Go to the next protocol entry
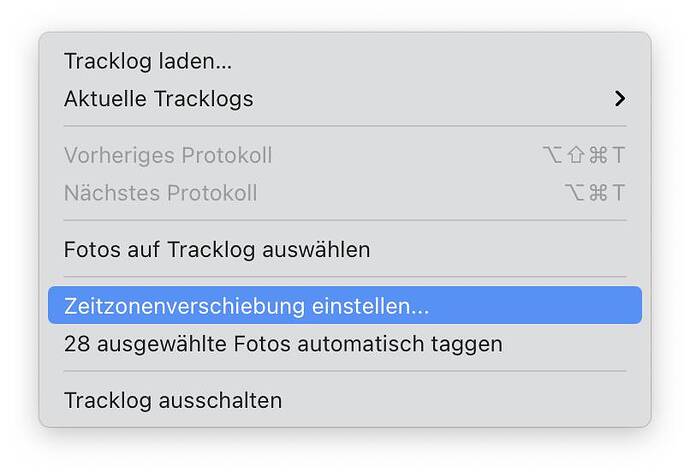 pos(160,193)
